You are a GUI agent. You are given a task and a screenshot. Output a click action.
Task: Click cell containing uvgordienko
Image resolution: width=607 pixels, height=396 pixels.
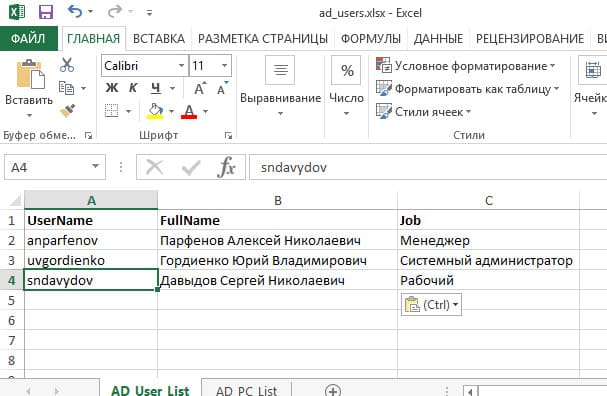click(91, 260)
